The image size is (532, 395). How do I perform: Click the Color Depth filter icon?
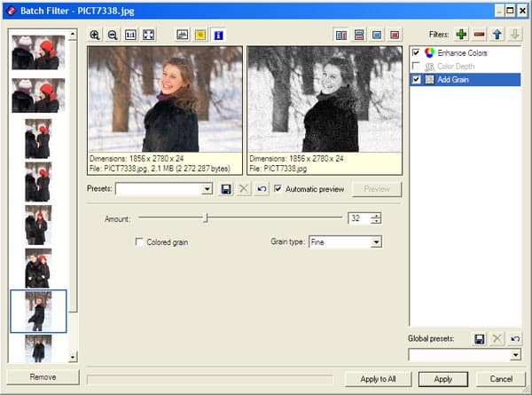pyautogui.click(x=429, y=67)
